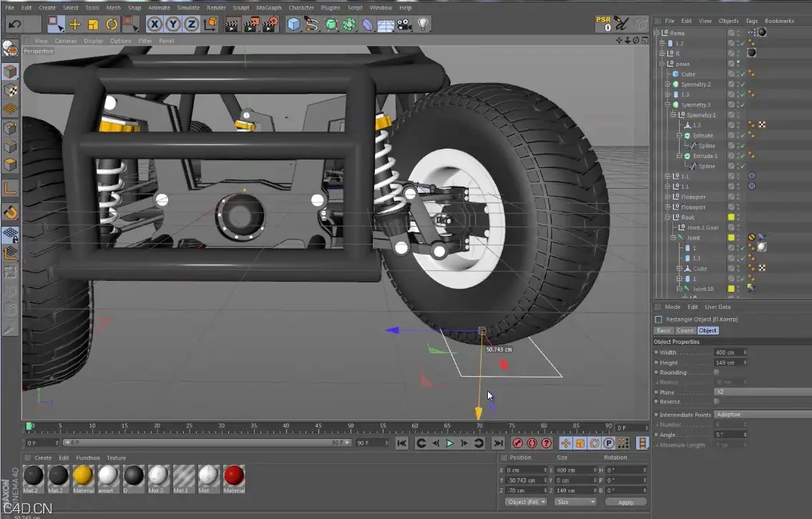Switch to the Basic tab
The image size is (812, 519).
(663, 331)
